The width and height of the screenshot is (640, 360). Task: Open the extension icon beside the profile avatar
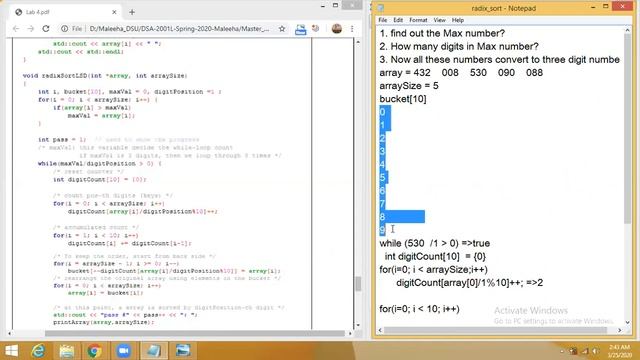point(316,29)
